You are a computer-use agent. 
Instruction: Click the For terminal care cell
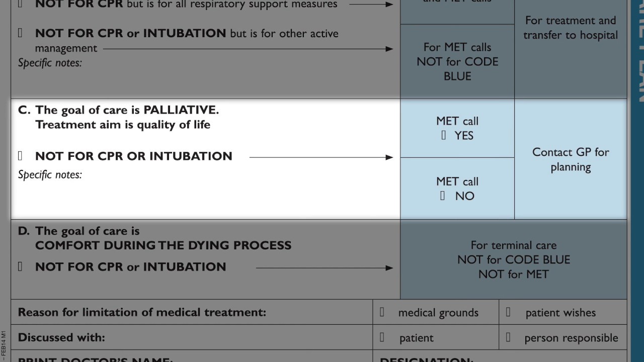pyautogui.click(x=514, y=259)
